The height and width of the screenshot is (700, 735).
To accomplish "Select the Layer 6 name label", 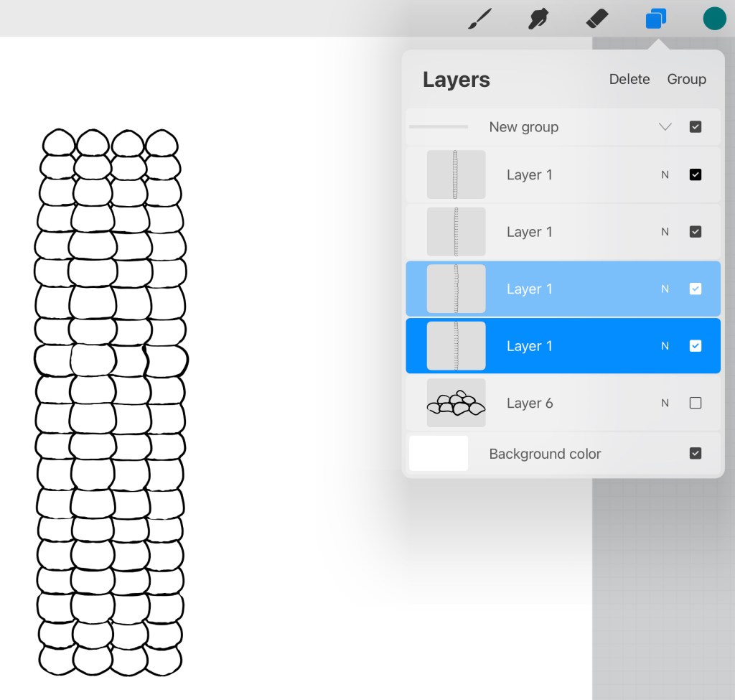I will [530, 403].
